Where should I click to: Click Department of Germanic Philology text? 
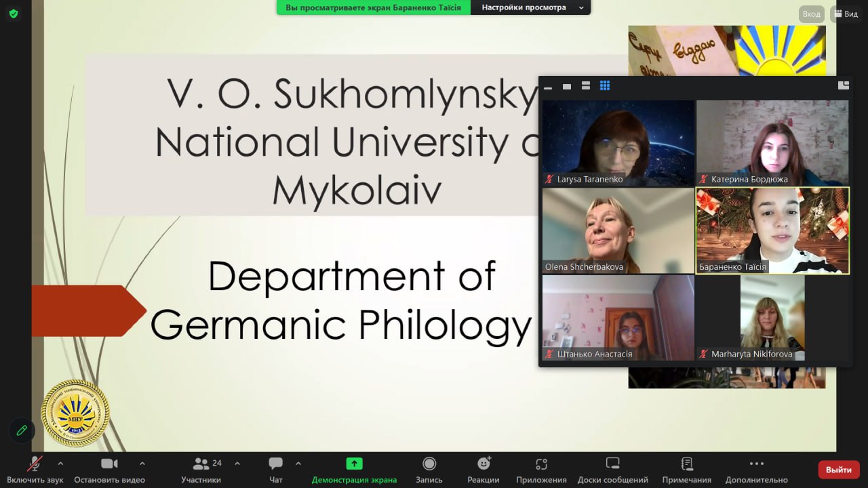pyautogui.click(x=341, y=300)
